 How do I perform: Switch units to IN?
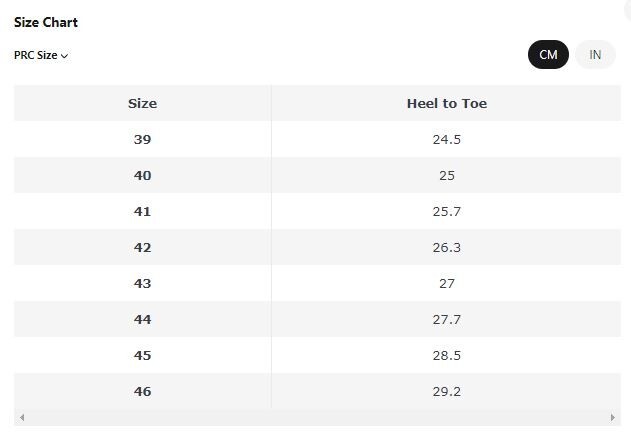click(x=595, y=54)
